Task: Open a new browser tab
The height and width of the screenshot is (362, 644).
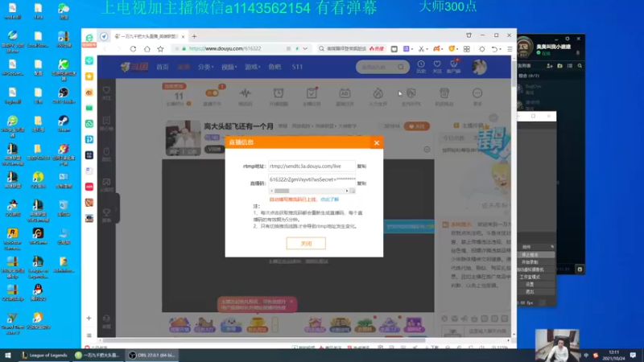Action: coord(194,36)
